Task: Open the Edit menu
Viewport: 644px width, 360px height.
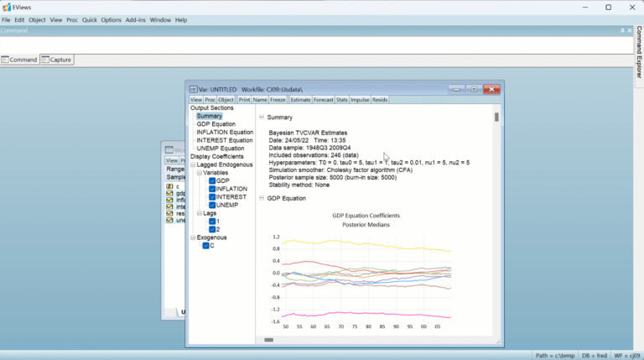Action: [19, 20]
